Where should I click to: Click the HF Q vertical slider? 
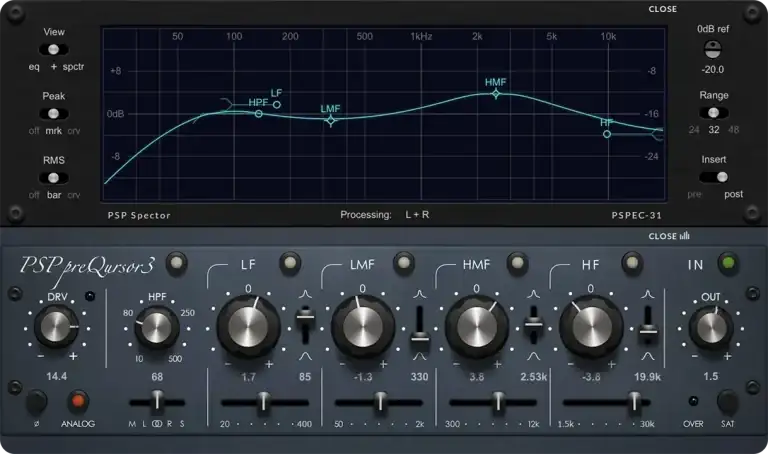pyautogui.click(x=648, y=325)
